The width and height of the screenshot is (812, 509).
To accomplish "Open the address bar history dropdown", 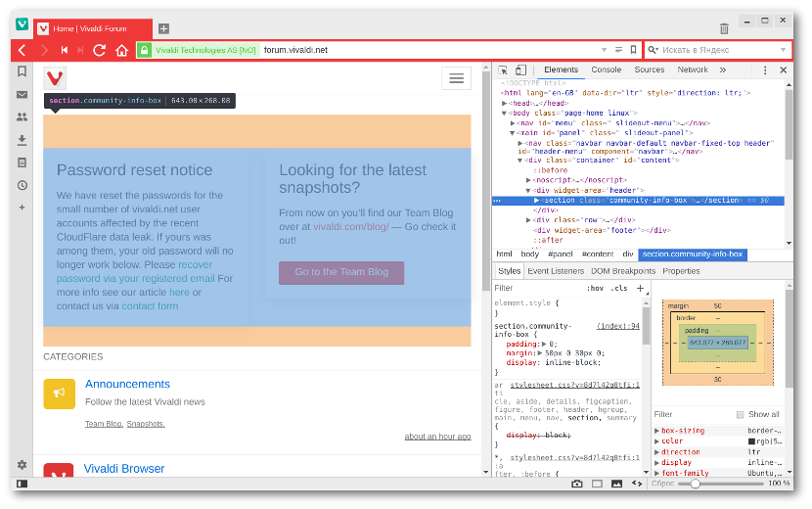I will point(604,50).
